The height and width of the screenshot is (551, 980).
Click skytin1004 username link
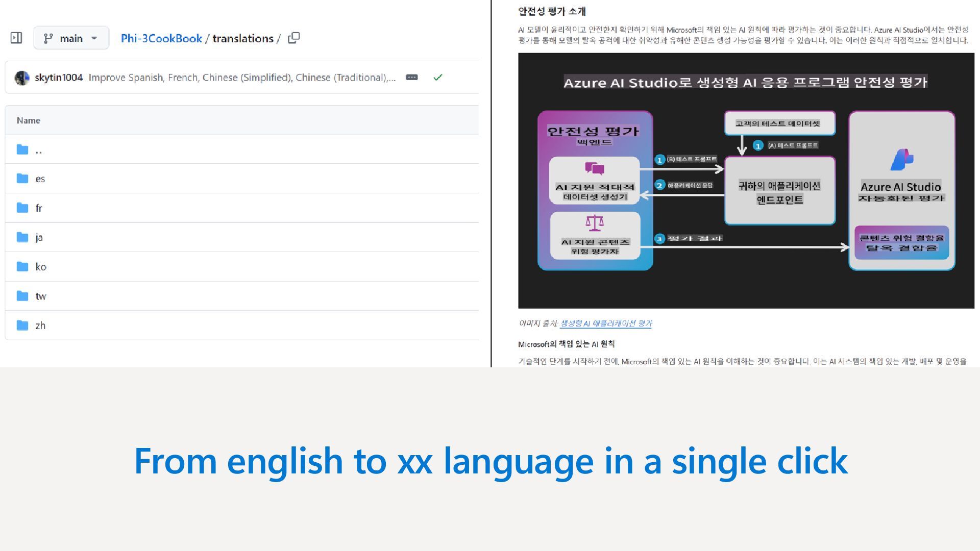tap(59, 78)
